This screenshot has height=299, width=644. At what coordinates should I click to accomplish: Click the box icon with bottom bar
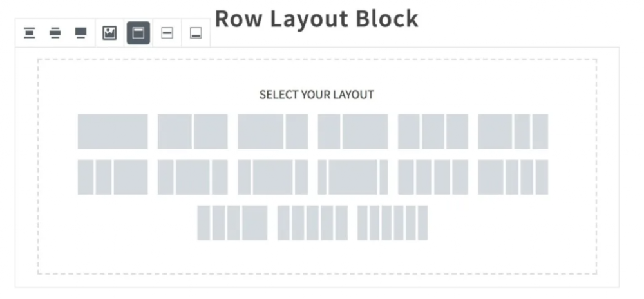click(x=196, y=33)
